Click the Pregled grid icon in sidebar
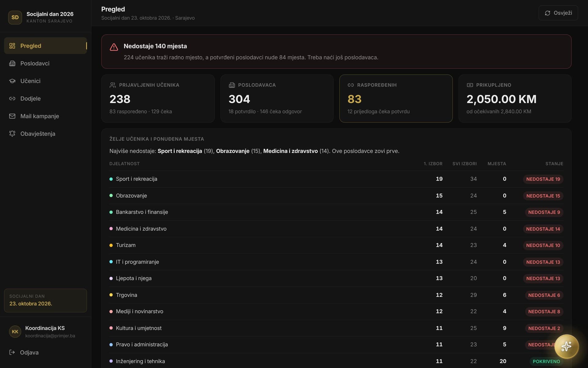 point(12,46)
